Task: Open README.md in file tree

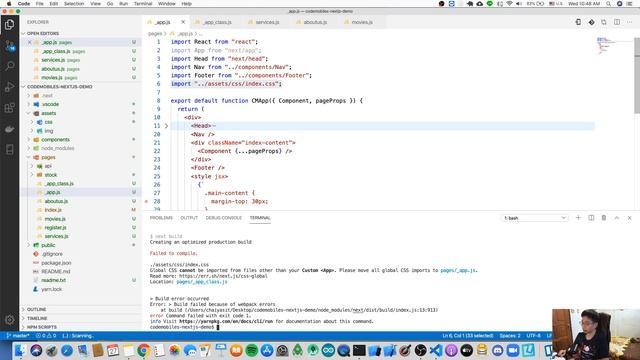Action: click(x=56, y=271)
